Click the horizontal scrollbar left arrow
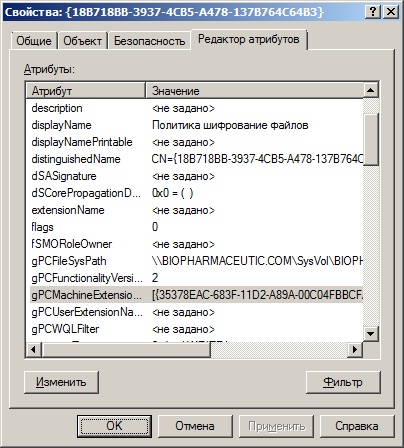Viewport: 404px width, 448px height. click(x=33, y=349)
